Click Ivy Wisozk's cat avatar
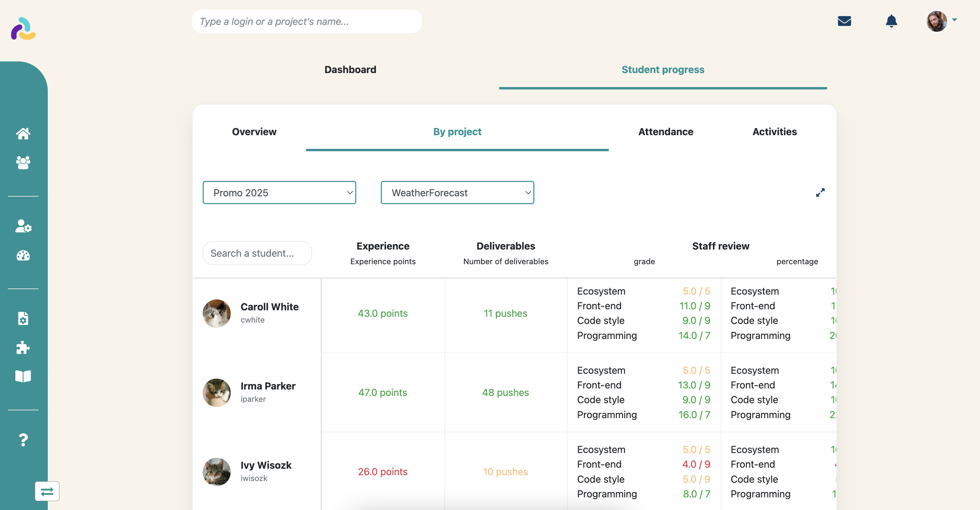 point(216,471)
